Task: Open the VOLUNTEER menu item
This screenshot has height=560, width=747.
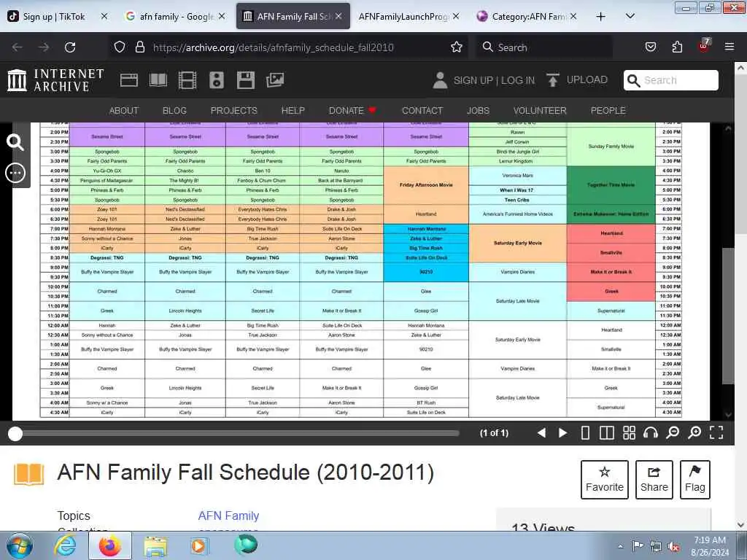Action: (540, 111)
